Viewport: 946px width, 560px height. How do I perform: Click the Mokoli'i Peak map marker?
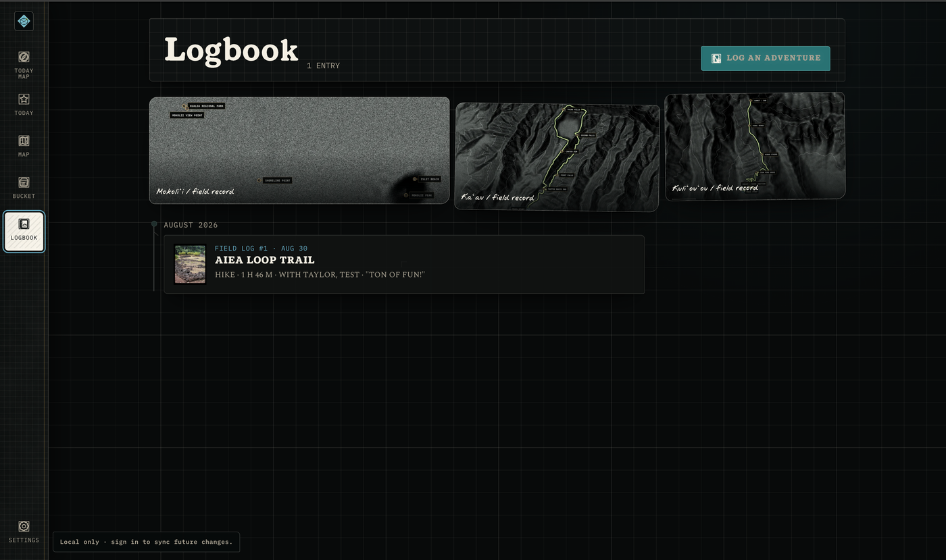406,195
